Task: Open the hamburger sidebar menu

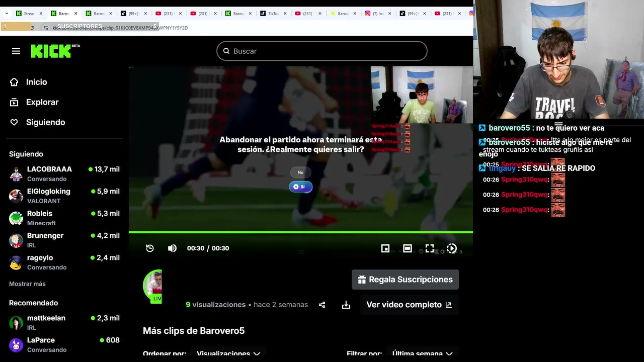Action: [16, 51]
